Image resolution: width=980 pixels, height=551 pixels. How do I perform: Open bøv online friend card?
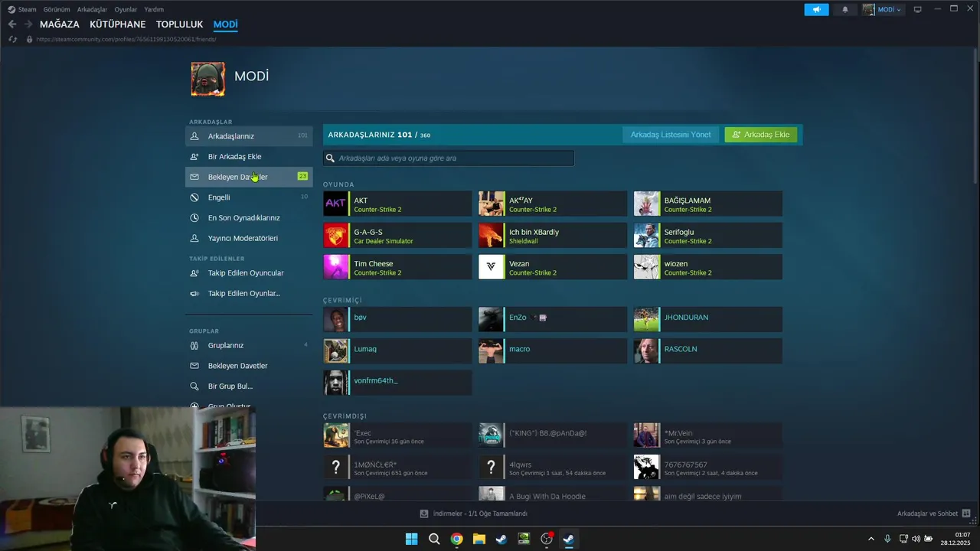397,319
